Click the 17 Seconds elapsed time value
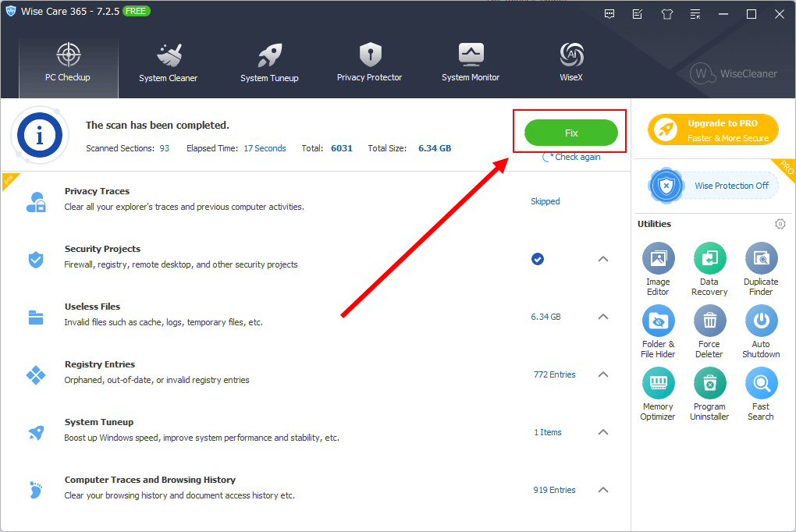Screen dimensions: 796x532 click(265, 148)
